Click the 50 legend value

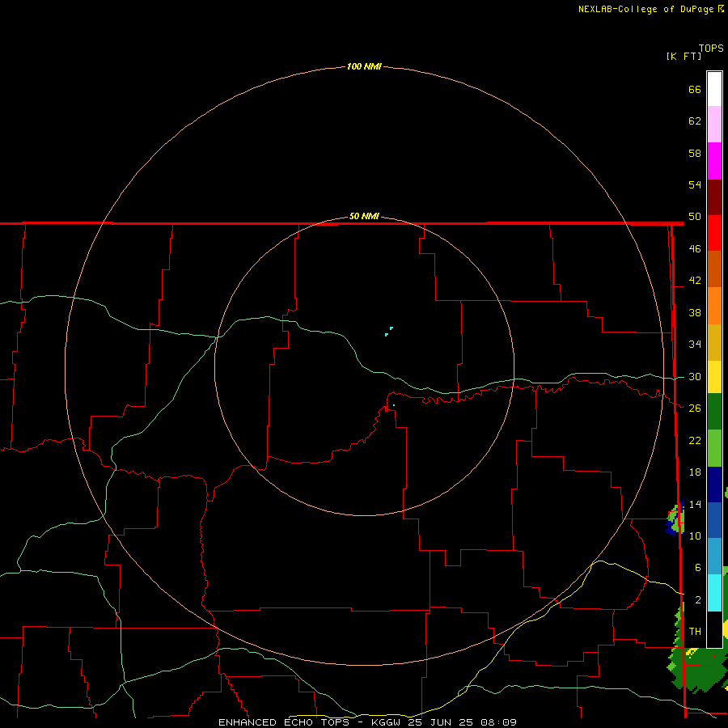[695, 217]
